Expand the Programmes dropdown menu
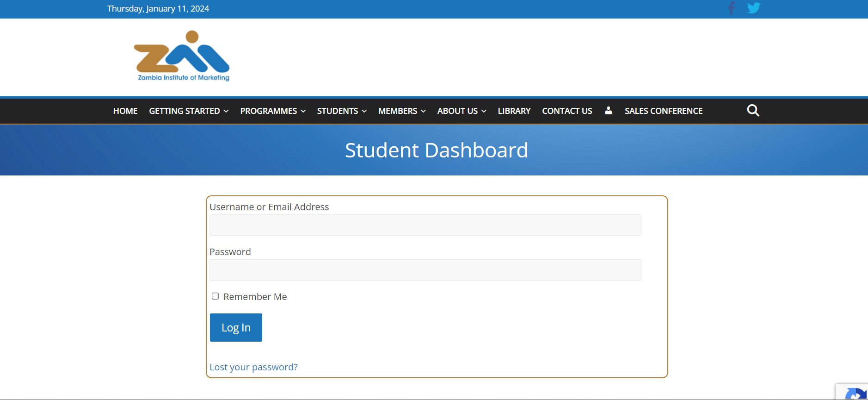Image resolution: width=868 pixels, height=400 pixels. tap(273, 111)
